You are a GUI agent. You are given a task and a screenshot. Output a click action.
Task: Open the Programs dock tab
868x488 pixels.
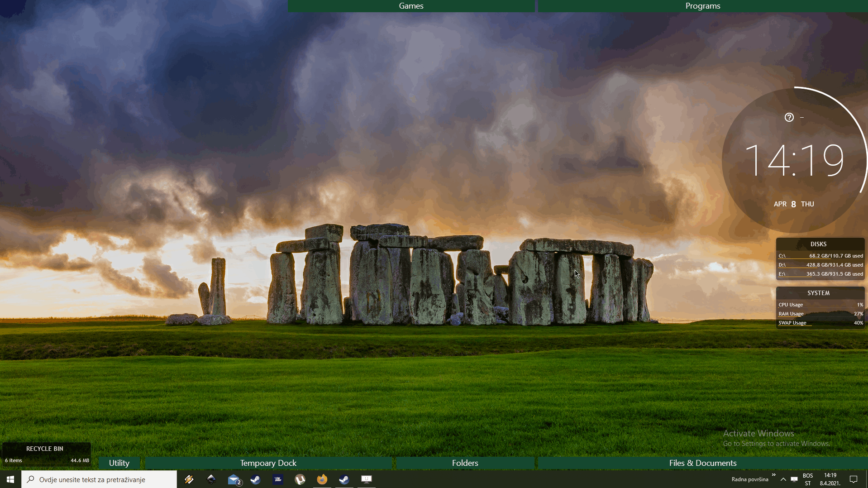tap(702, 6)
